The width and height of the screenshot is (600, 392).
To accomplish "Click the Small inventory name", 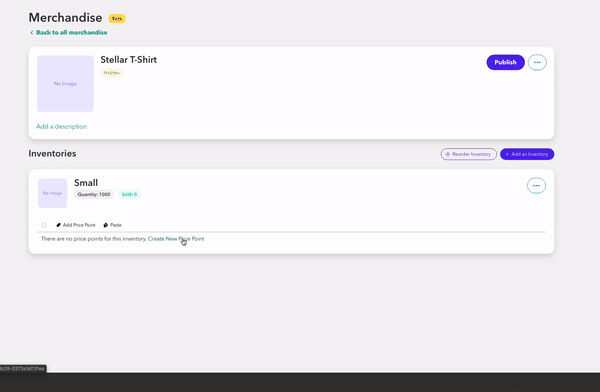I will [x=86, y=183].
